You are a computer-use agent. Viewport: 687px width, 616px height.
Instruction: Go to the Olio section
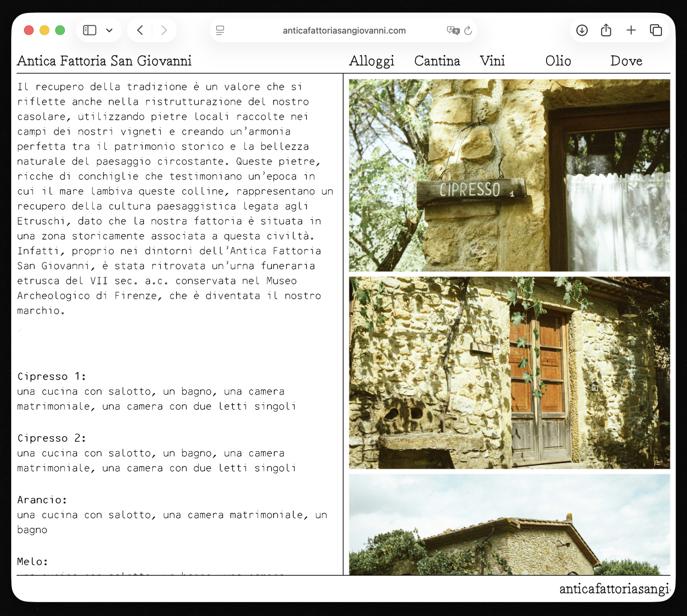(x=558, y=61)
